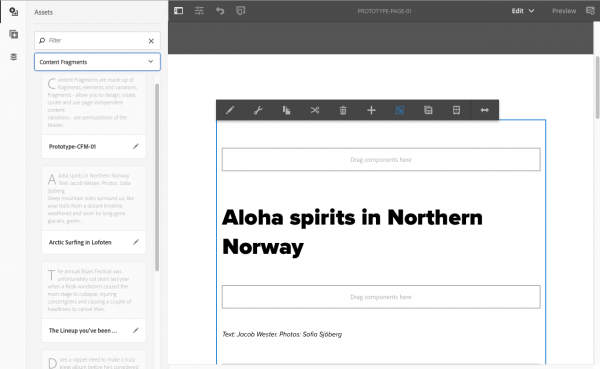Open the Content Fragments type dropdown
Image resolution: width=600 pixels, height=369 pixels.
[97, 62]
